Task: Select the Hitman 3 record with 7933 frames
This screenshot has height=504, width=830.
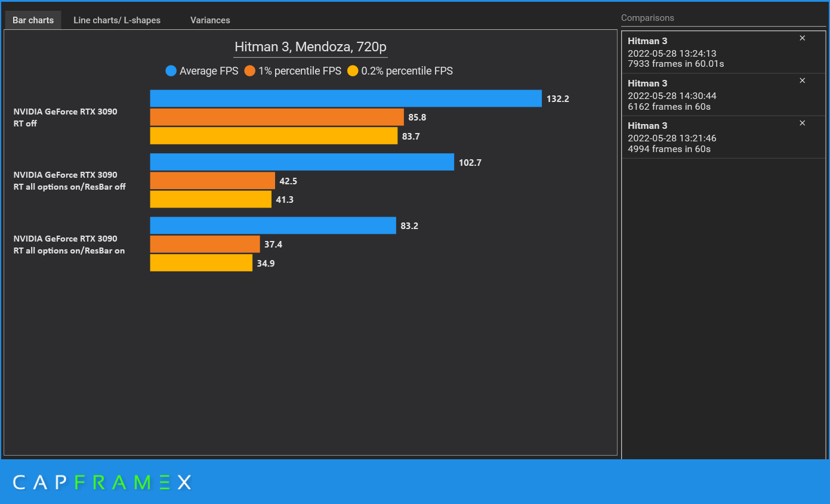Action: [x=723, y=52]
